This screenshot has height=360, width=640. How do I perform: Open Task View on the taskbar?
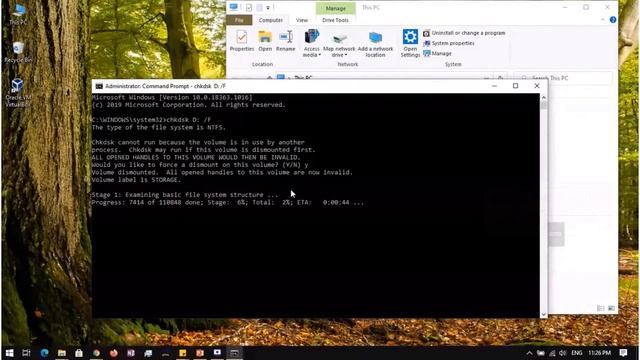(x=27, y=353)
